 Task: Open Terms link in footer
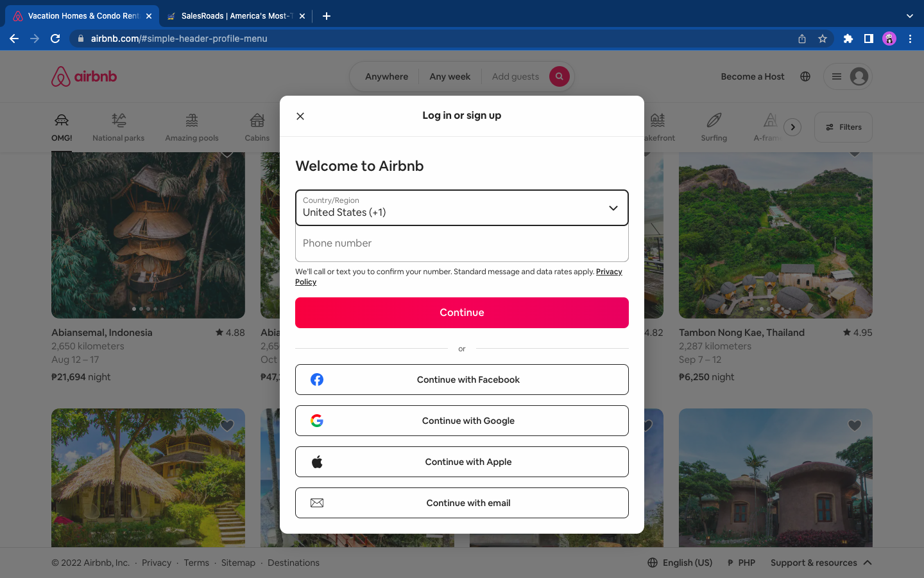(196, 563)
